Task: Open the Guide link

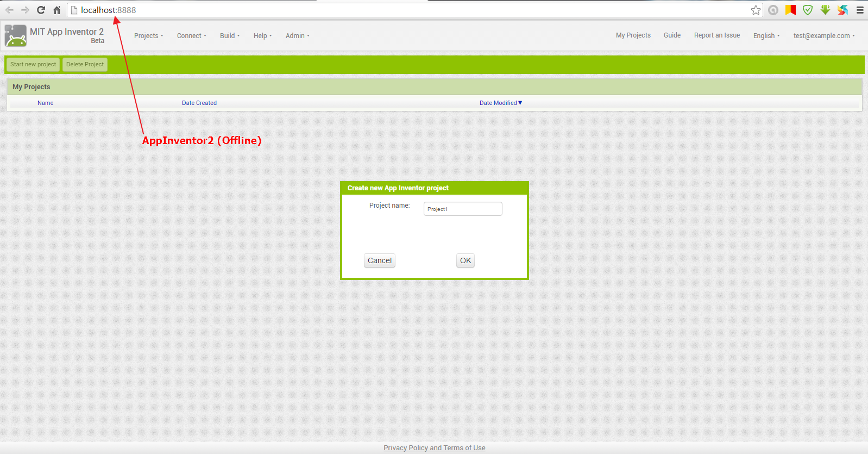Action: pos(672,35)
